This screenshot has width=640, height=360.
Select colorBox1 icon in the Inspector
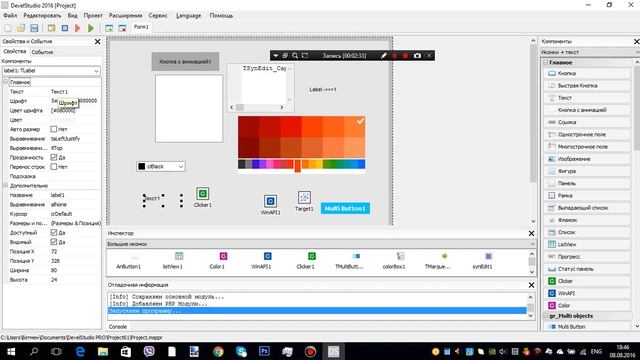400,256
